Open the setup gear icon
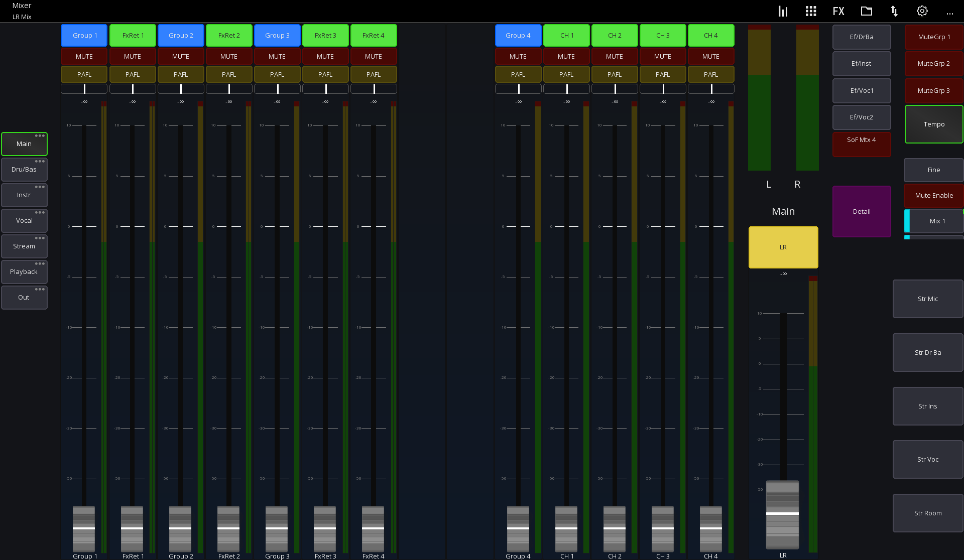The width and height of the screenshot is (964, 560). click(x=922, y=11)
